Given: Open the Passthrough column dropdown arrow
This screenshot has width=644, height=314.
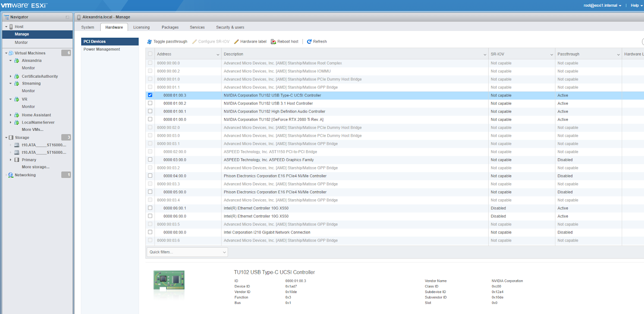Looking at the screenshot, I should pyautogui.click(x=619, y=54).
